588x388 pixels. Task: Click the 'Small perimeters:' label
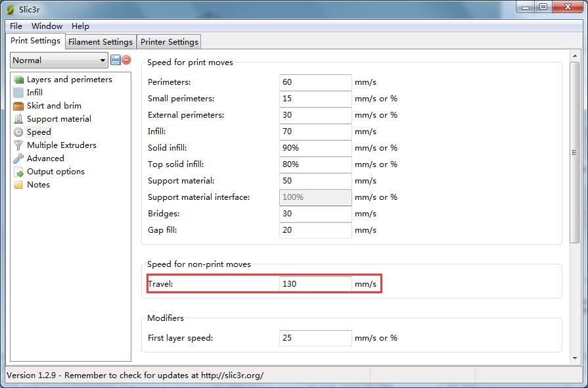[181, 99]
